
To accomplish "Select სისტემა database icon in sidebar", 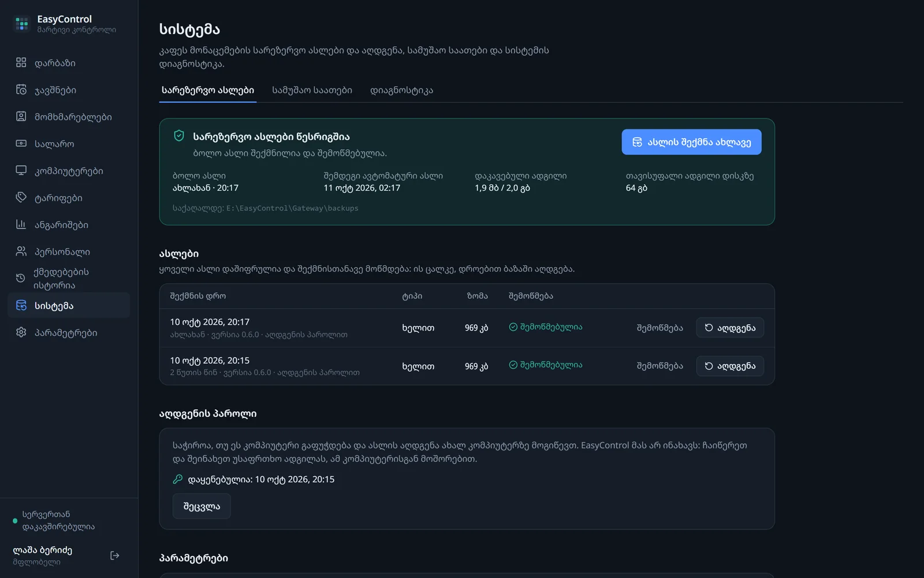I will [x=21, y=305].
